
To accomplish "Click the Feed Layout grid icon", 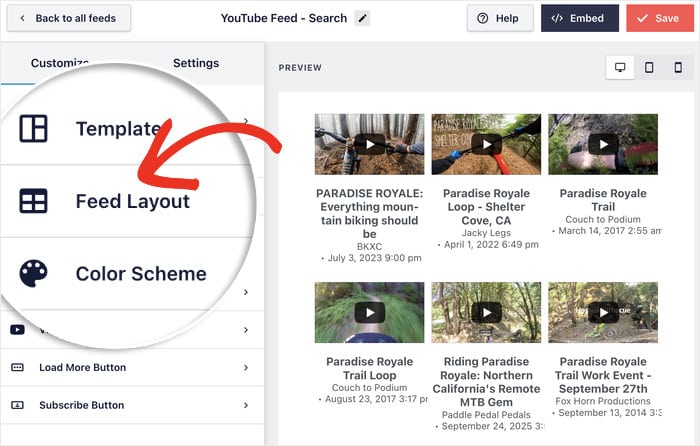I will (x=33, y=201).
